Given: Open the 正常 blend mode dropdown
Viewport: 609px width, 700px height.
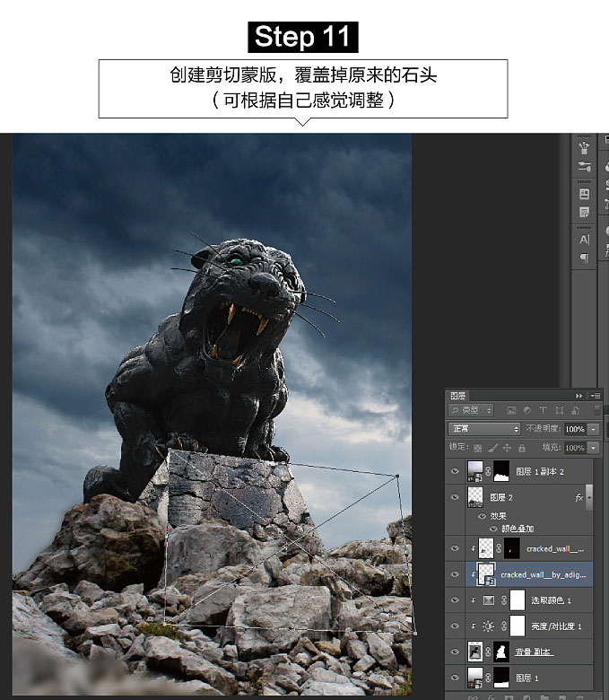Looking at the screenshot, I should pos(484,429).
